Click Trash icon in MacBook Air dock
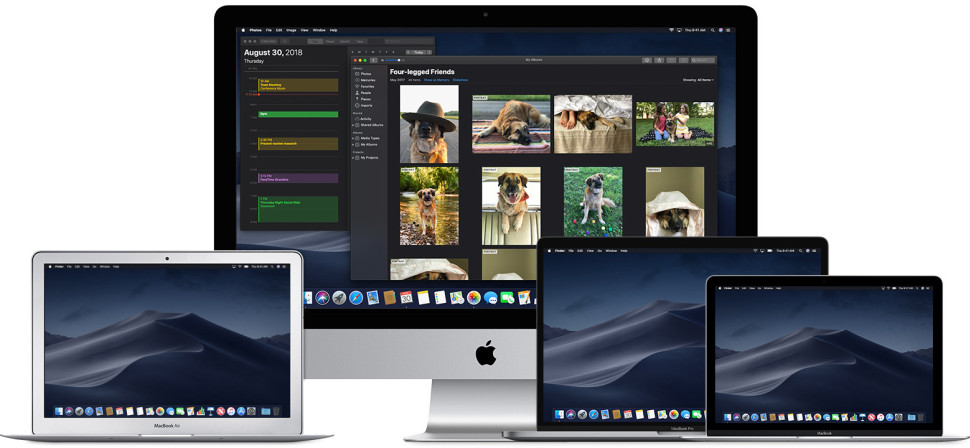 coord(276,411)
